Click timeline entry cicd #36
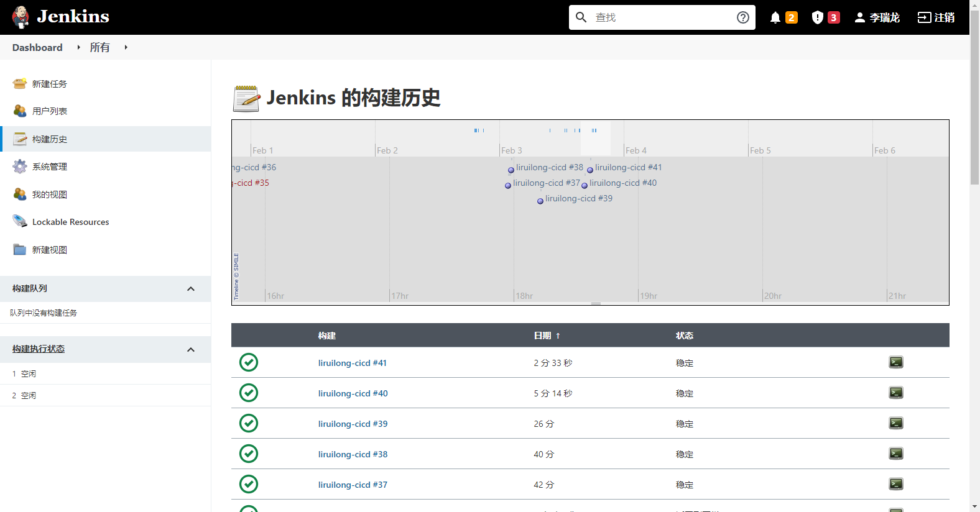 click(x=254, y=167)
